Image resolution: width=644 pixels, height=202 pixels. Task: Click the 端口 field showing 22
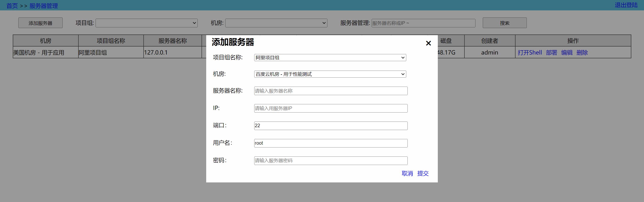pos(330,126)
